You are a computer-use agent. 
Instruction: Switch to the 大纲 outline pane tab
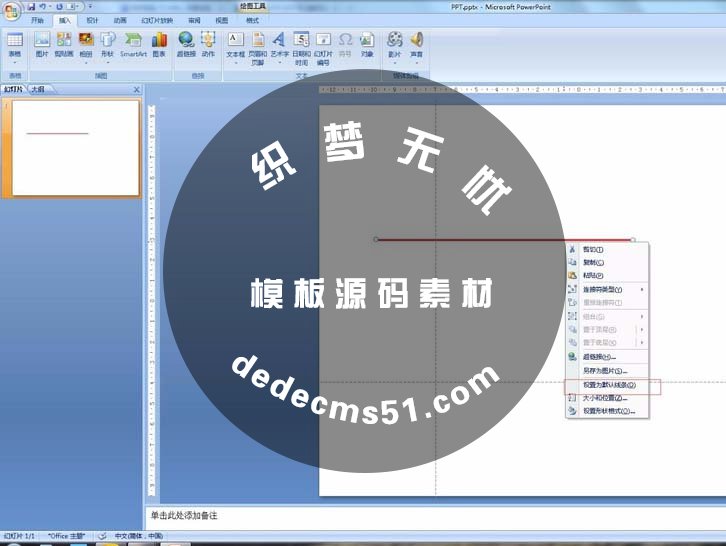[x=38, y=89]
